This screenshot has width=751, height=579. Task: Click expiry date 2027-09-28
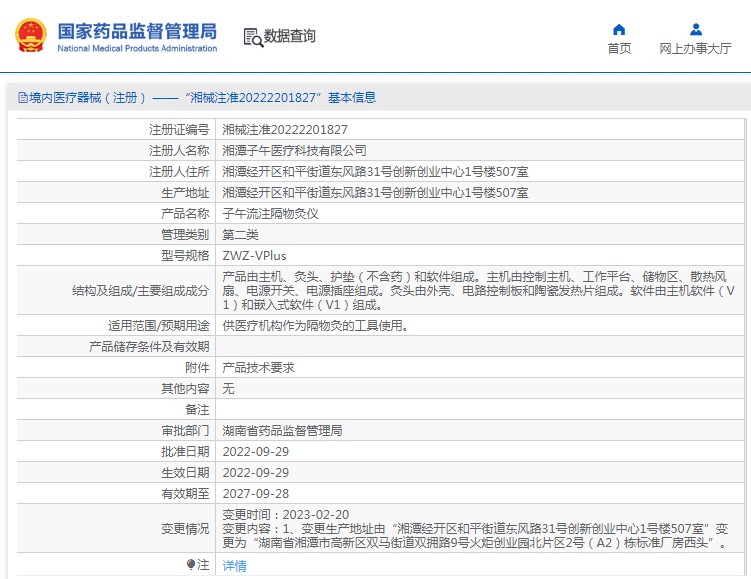coord(256,494)
